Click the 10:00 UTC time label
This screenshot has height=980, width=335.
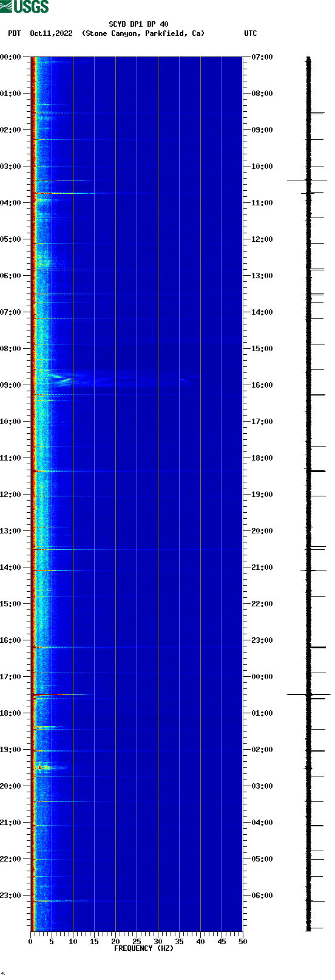tap(262, 166)
